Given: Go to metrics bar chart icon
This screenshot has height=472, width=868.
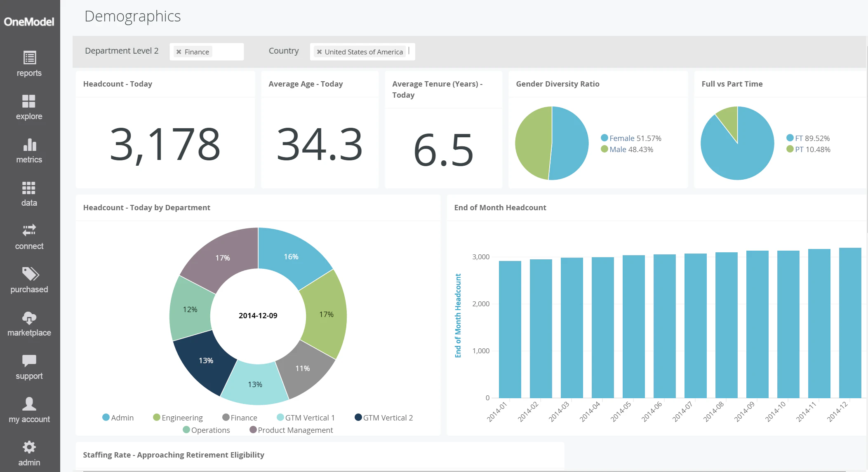Looking at the screenshot, I should tap(29, 145).
